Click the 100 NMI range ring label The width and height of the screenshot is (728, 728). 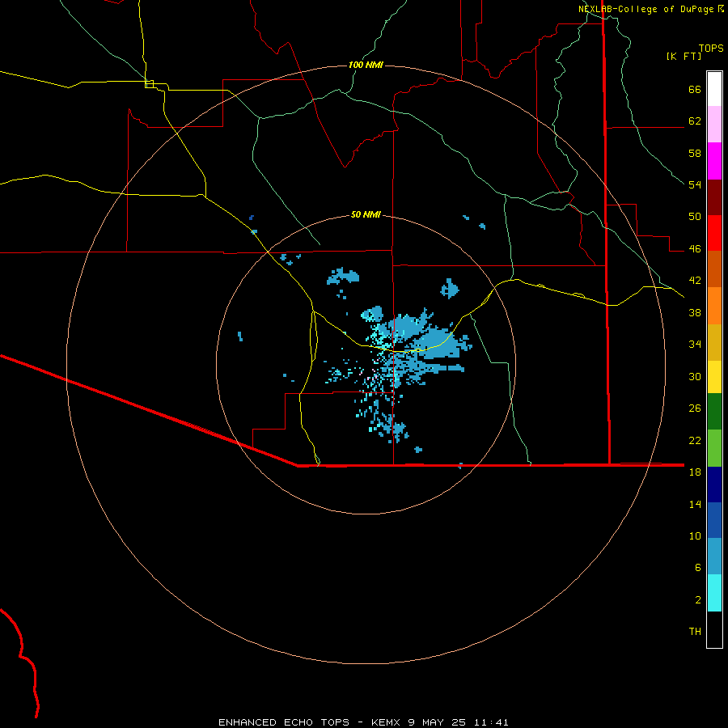point(366,65)
